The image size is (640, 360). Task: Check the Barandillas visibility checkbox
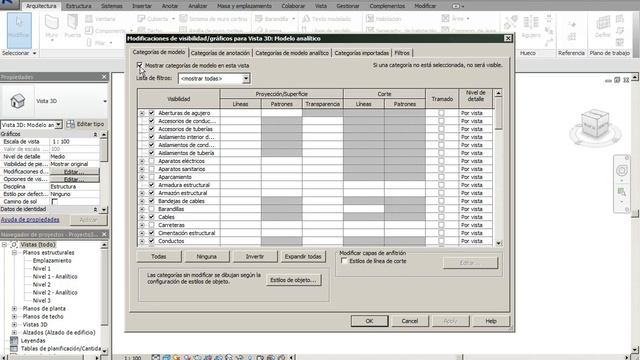[x=151, y=209]
